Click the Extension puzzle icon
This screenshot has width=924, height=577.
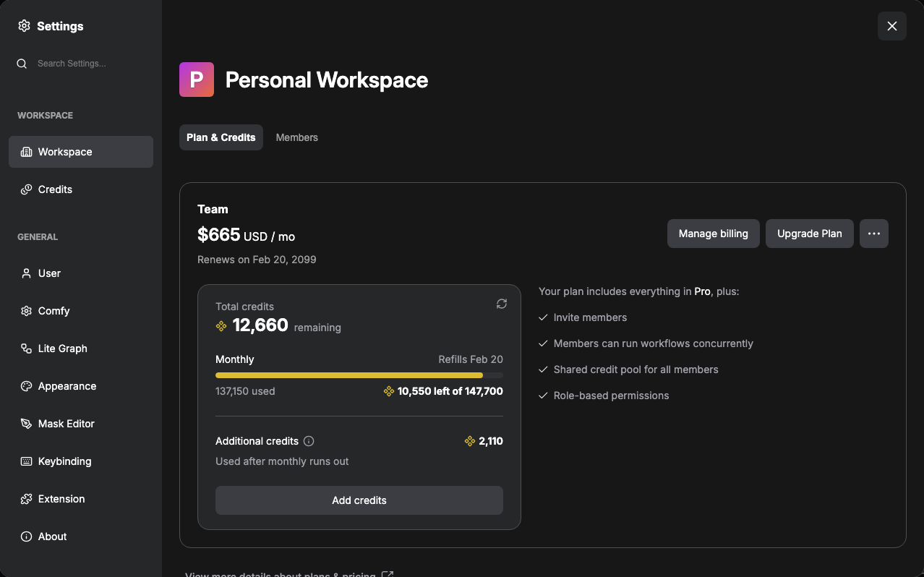(x=27, y=499)
